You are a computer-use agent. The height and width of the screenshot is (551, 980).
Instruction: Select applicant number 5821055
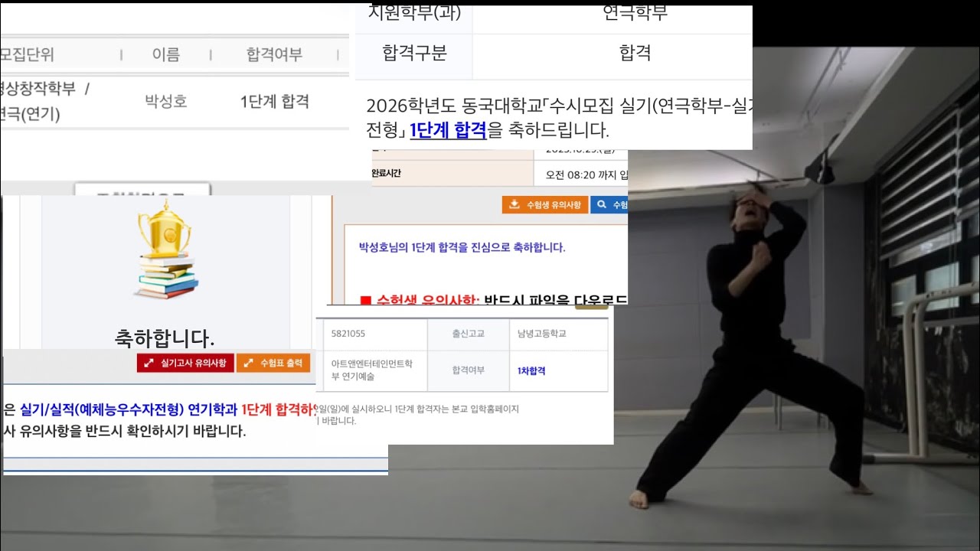348,334
